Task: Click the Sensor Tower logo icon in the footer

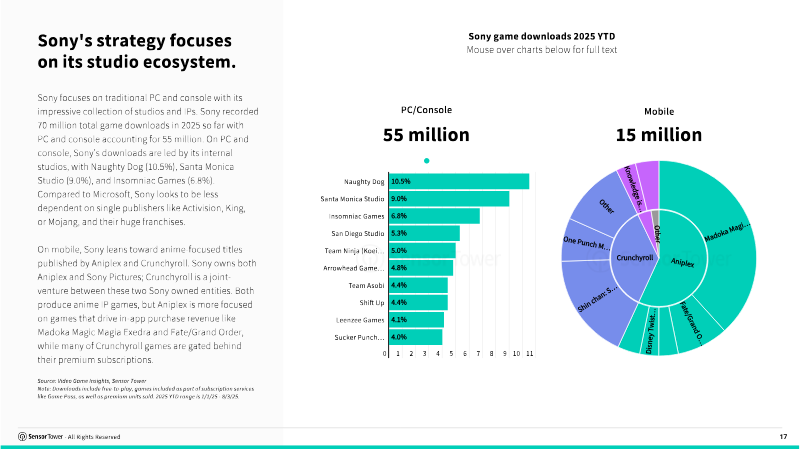Action: [x=22, y=437]
